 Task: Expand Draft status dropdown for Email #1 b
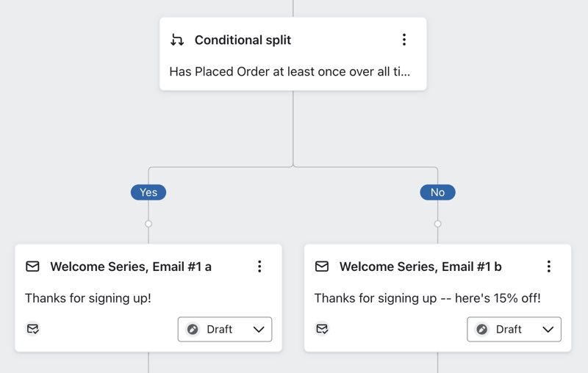click(x=548, y=330)
